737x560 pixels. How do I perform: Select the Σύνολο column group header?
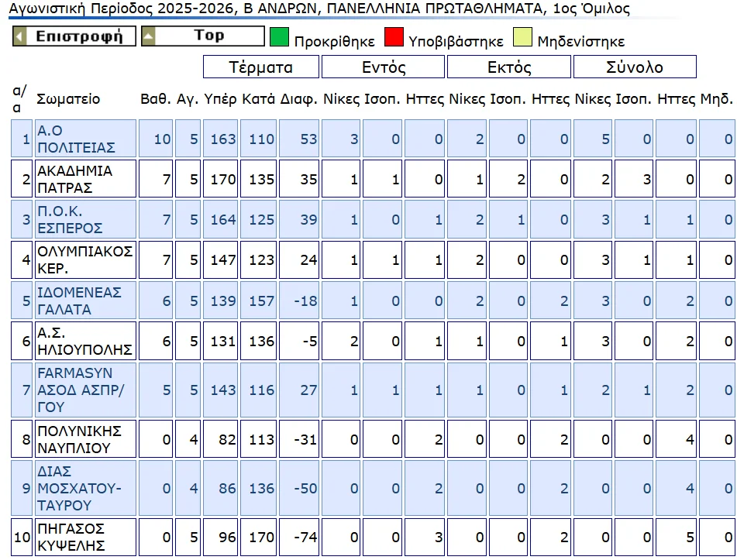(x=634, y=67)
